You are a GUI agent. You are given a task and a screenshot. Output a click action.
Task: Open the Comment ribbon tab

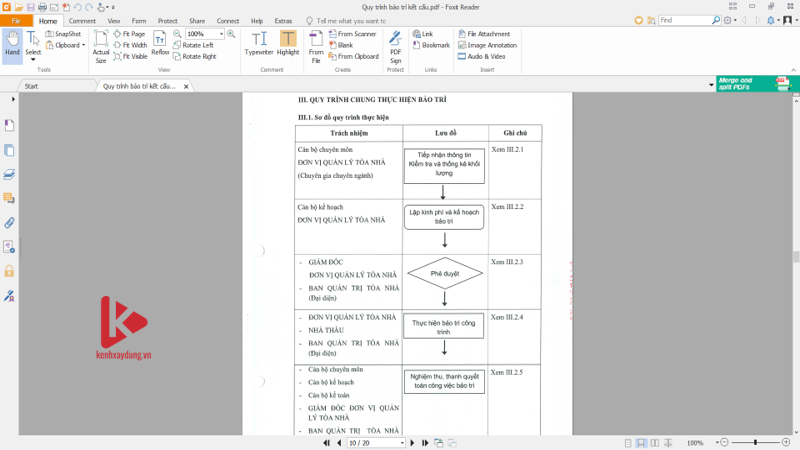point(82,20)
